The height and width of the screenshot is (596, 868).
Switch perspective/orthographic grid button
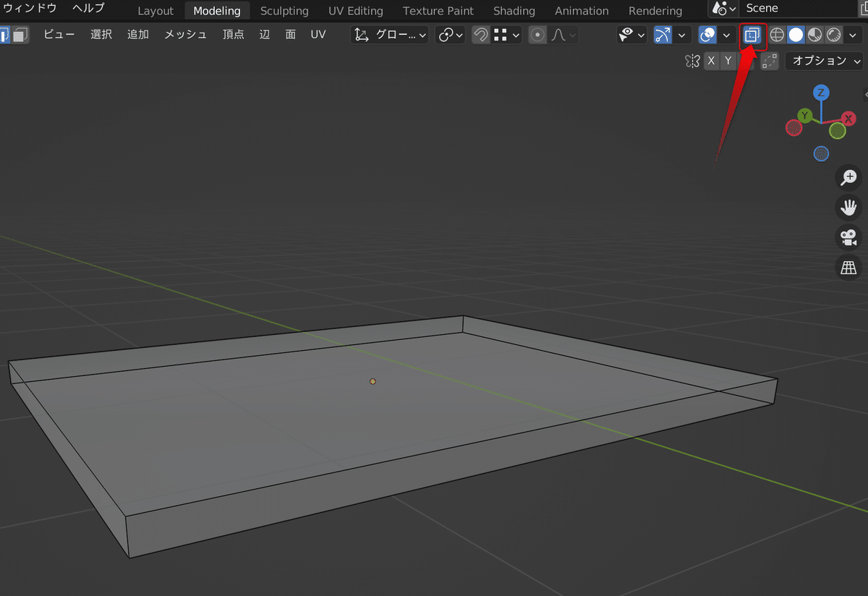pos(849,268)
